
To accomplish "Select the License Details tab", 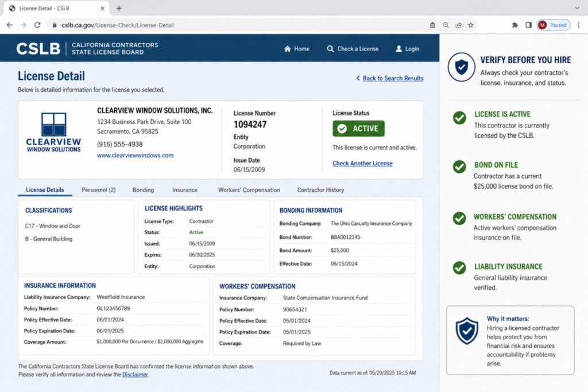I will pos(45,189).
